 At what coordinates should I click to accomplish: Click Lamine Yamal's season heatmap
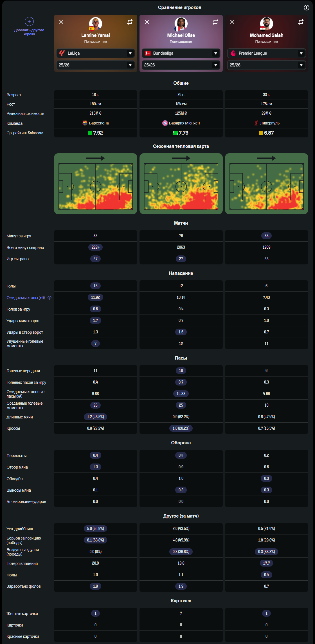click(x=96, y=184)
